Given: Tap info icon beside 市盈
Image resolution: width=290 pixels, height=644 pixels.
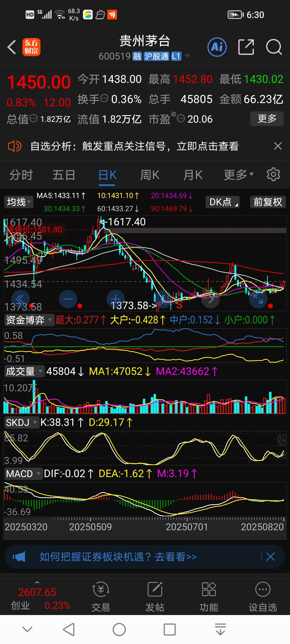Looking at the screenshot, I should pos(181,118).
